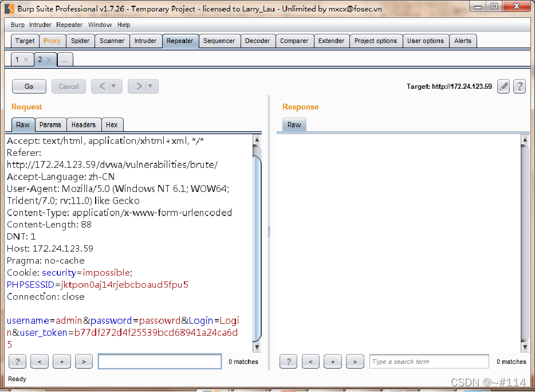This screenshot has width=535, height=392.
Task: Click the user_token parameter name
Action: click(44, 332)
